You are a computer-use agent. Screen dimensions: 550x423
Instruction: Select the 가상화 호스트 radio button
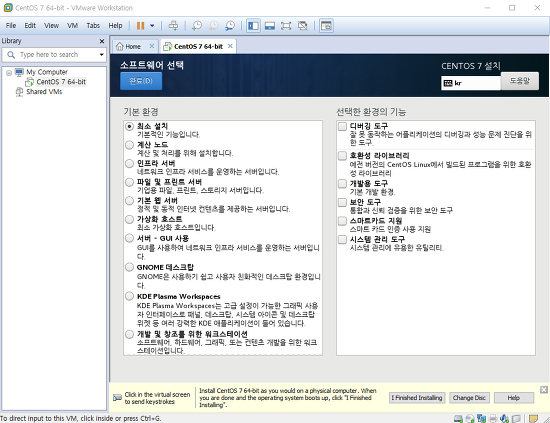click(129, 219)
